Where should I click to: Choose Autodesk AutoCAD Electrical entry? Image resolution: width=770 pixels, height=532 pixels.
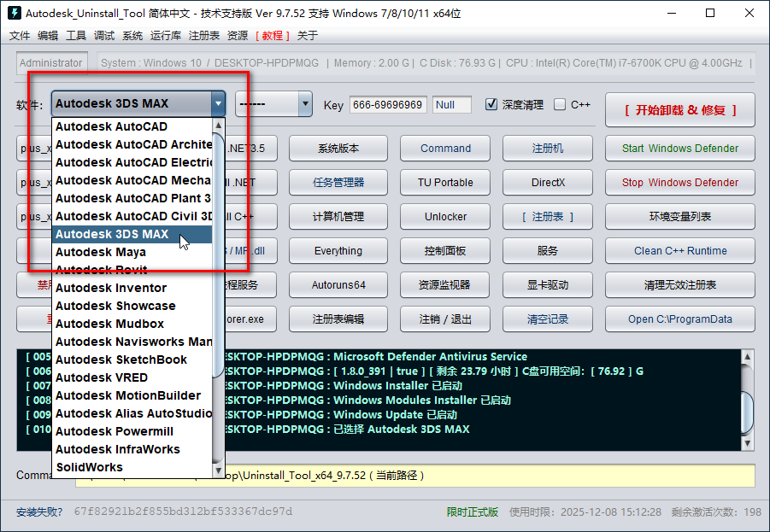[x=132, y=162]
